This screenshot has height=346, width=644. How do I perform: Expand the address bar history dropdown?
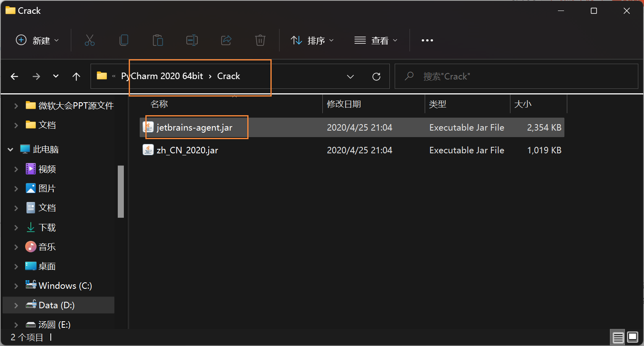tap(350, 76)
